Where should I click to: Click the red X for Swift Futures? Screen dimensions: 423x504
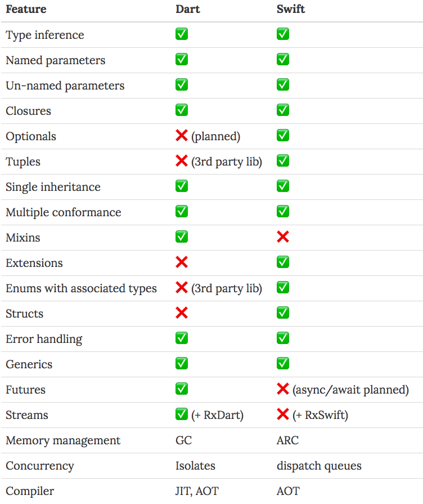[282, 389]
